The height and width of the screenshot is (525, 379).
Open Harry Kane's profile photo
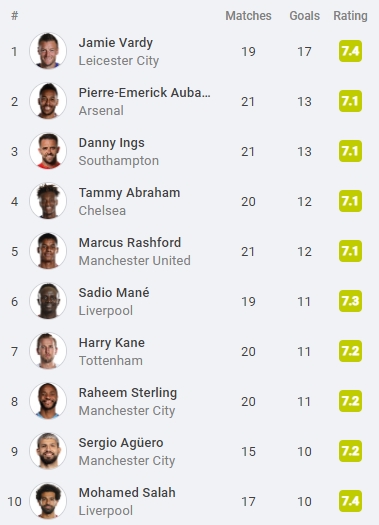click(x=48, y=351)
